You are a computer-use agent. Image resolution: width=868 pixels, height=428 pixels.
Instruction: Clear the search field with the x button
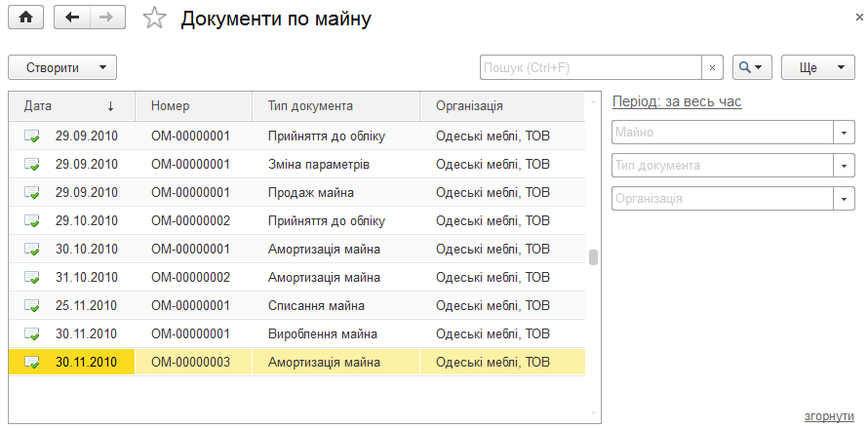[x=713, y=67]
